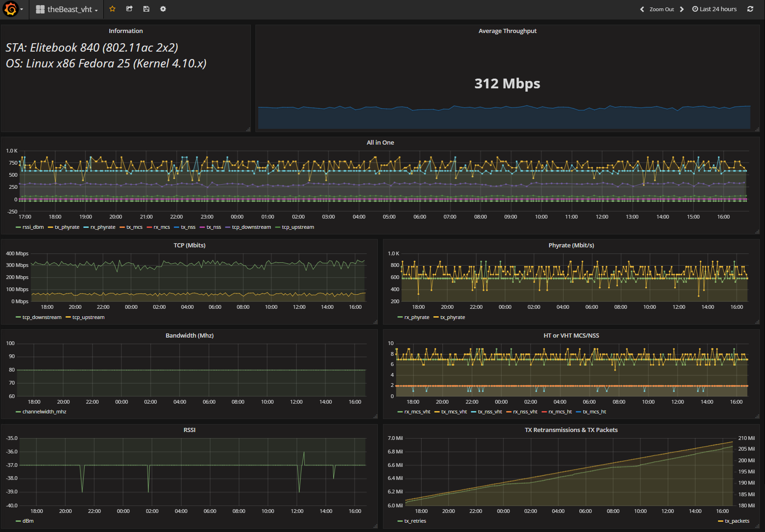
Task: Grab RSSI panel resize handle corner
Action: point(375,526)
